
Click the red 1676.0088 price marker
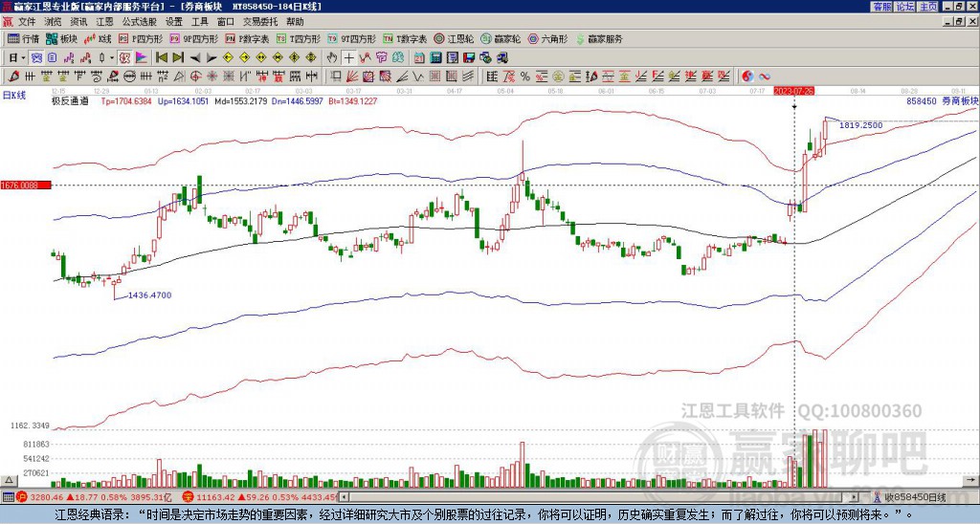(x=26, y=185)
